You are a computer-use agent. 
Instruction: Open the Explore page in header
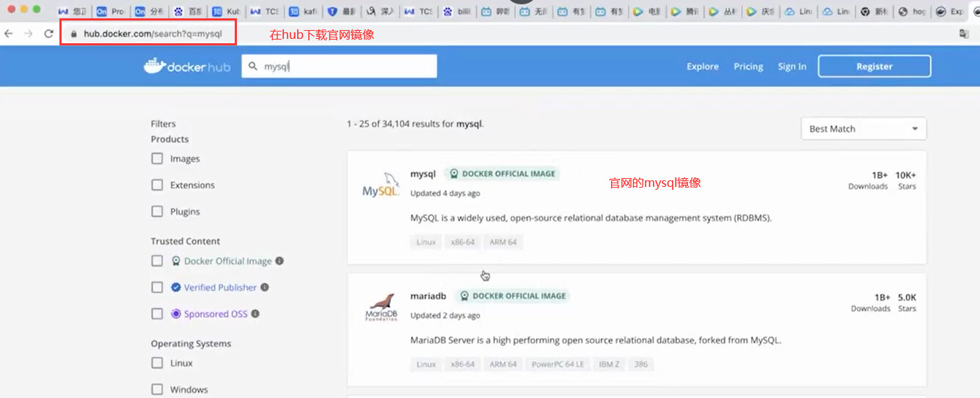(x=702, y=66)
